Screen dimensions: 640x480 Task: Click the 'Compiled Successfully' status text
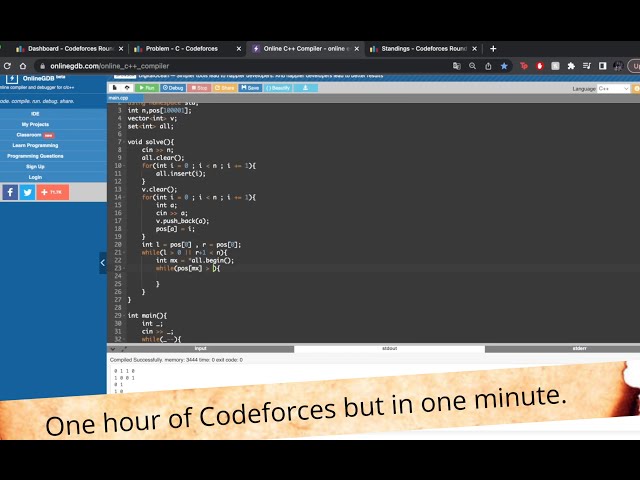coord(136,360)
